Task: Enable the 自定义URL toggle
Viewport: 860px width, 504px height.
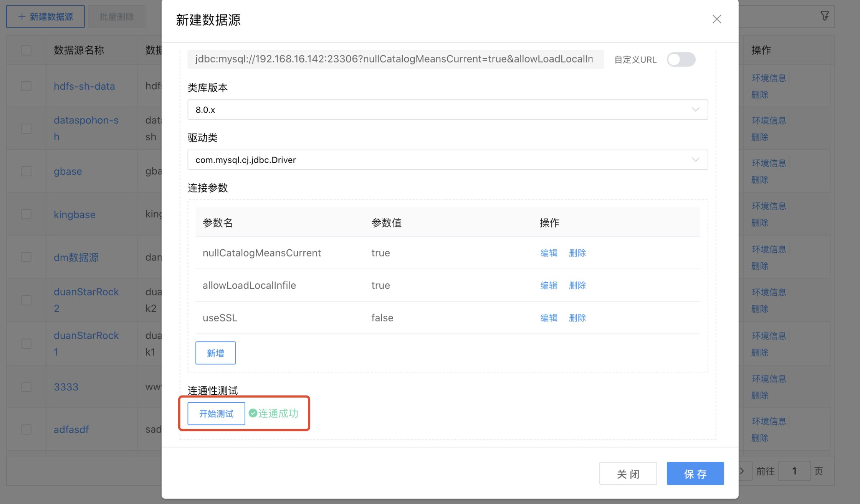Action: tap(681, 59)
